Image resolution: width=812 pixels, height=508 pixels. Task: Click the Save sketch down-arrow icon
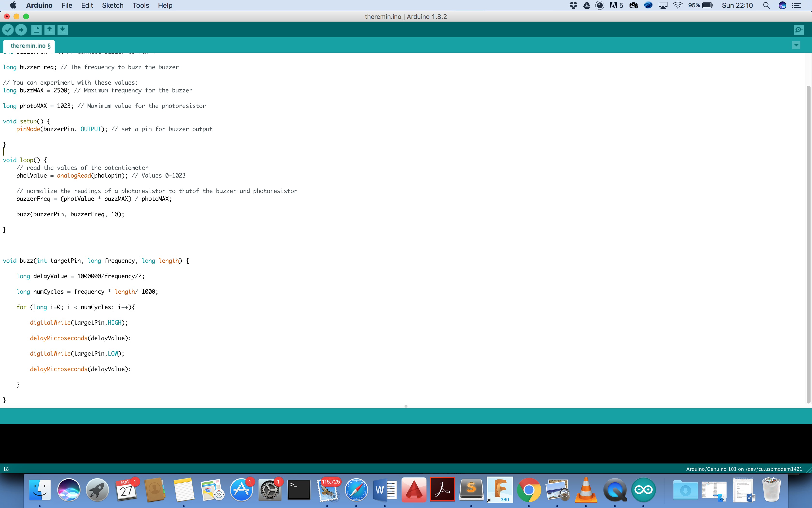pos(62,30)
